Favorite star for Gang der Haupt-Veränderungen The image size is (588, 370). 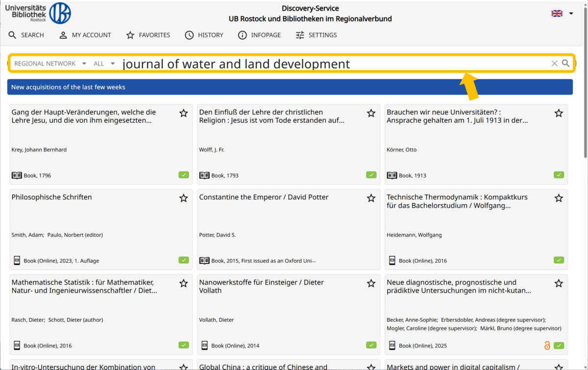tap(183, 113)
